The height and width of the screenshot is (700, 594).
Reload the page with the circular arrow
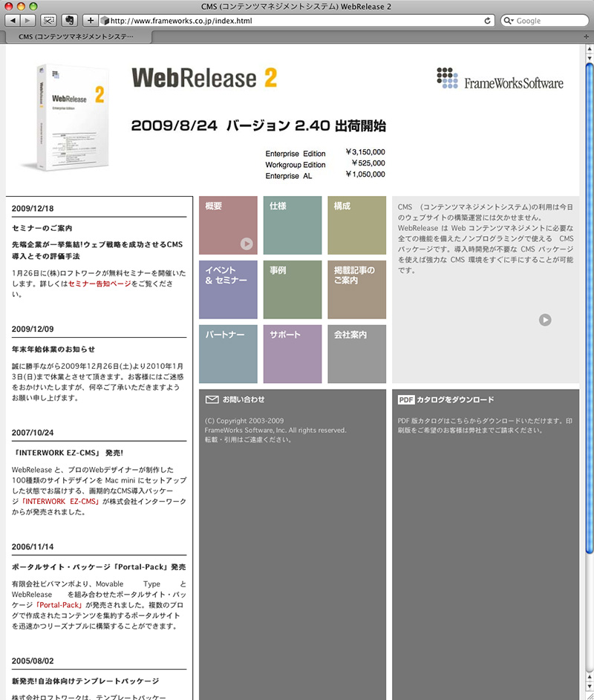tap(487, 21)
